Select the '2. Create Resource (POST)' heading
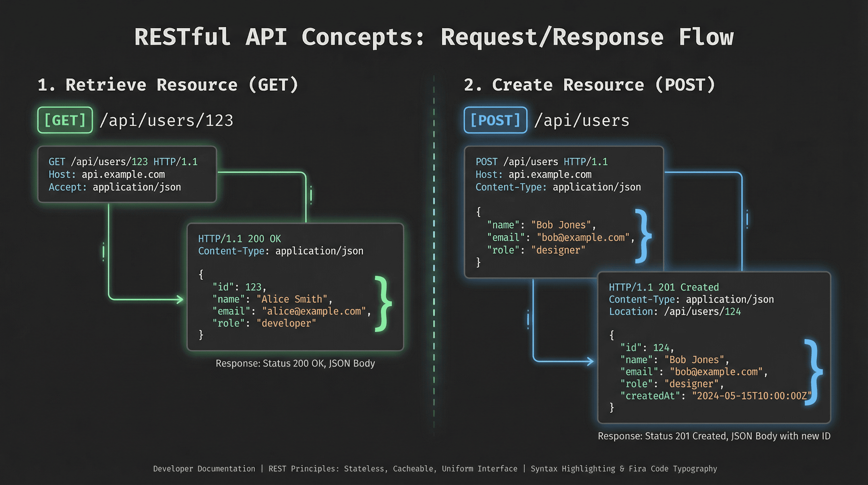This screenshot has height=485, width=868. click(589, 85)
